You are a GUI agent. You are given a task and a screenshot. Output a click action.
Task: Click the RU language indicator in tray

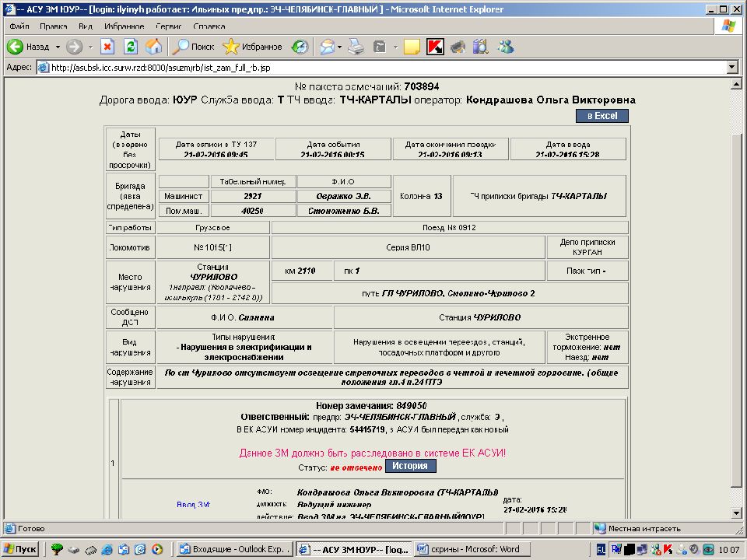601,550
